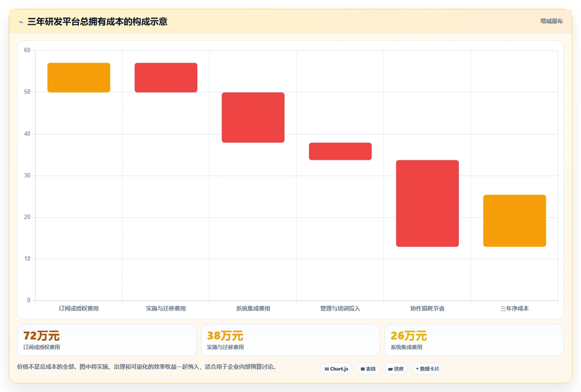Viewport: 581px width, 392px height.
Task: Click the 管理与培训投入 axis label
Action: point(340,308)
